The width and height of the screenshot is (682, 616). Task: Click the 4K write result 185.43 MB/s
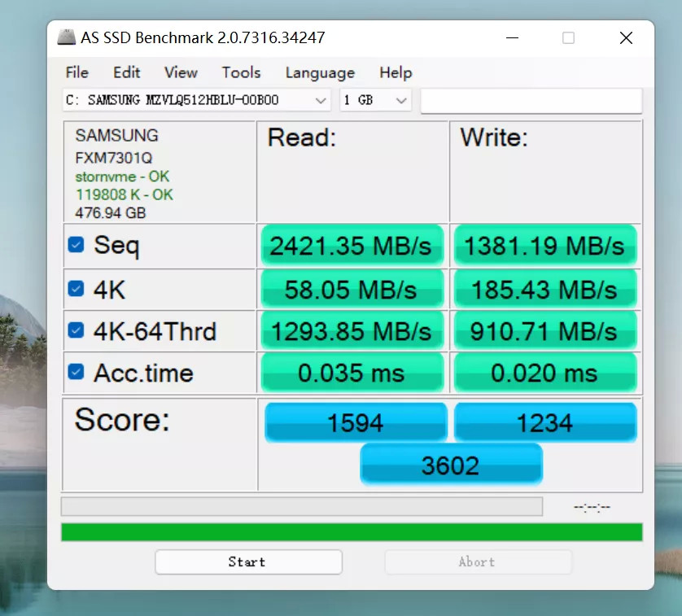[x=545, y=289]
